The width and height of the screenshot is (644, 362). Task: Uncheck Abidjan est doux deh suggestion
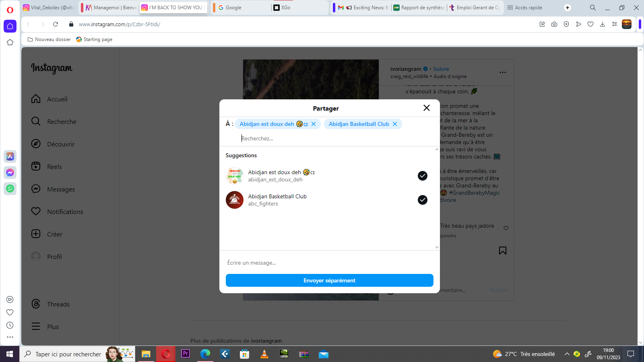tap(422, 176)
